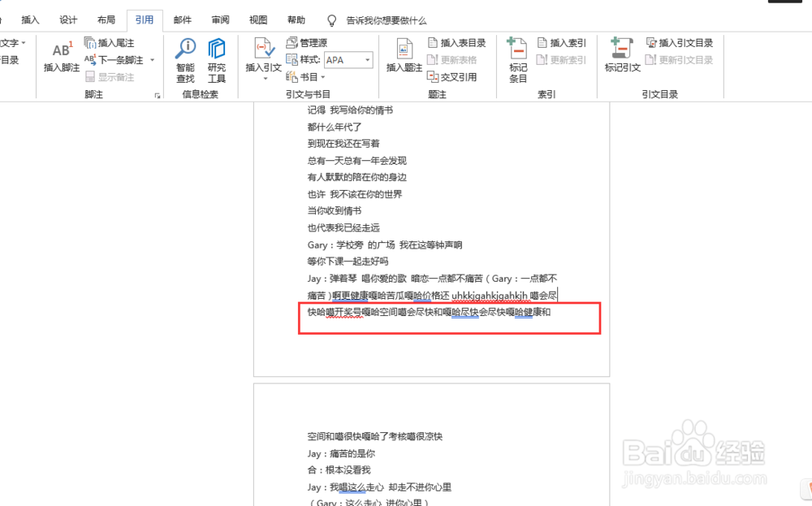This screenshot has height=506, width=812.
Task: Click 插入表目录 (Insert Table of Figures)
Action: point(456,43)
